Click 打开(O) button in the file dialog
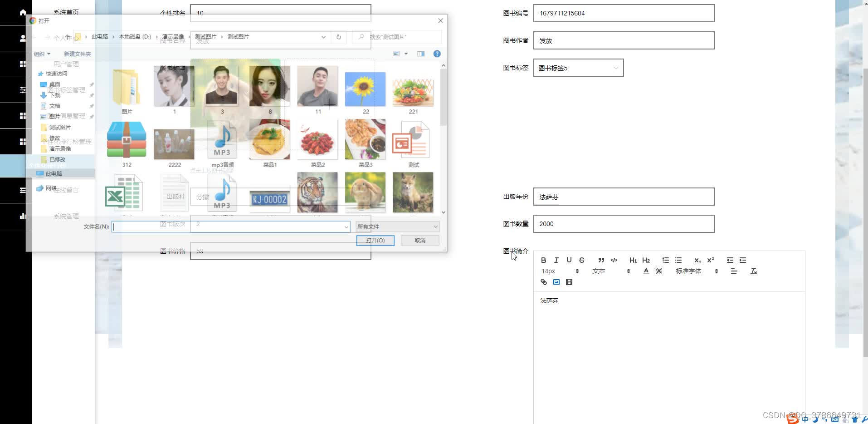 (375, 241)
